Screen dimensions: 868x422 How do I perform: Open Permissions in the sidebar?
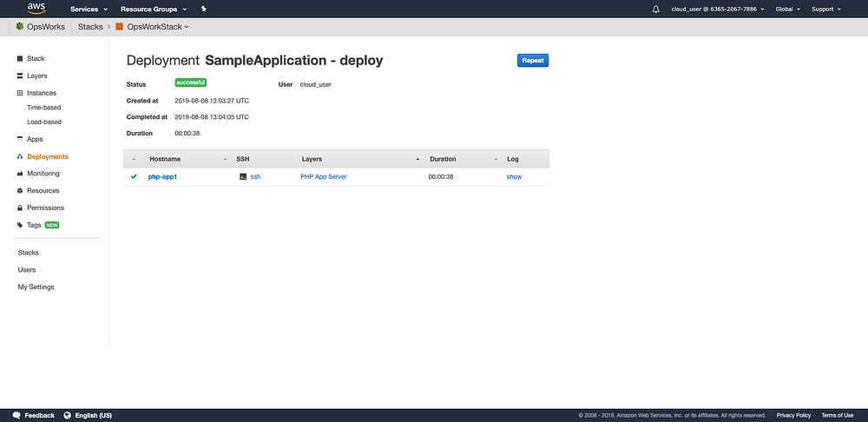pos(45,208)
